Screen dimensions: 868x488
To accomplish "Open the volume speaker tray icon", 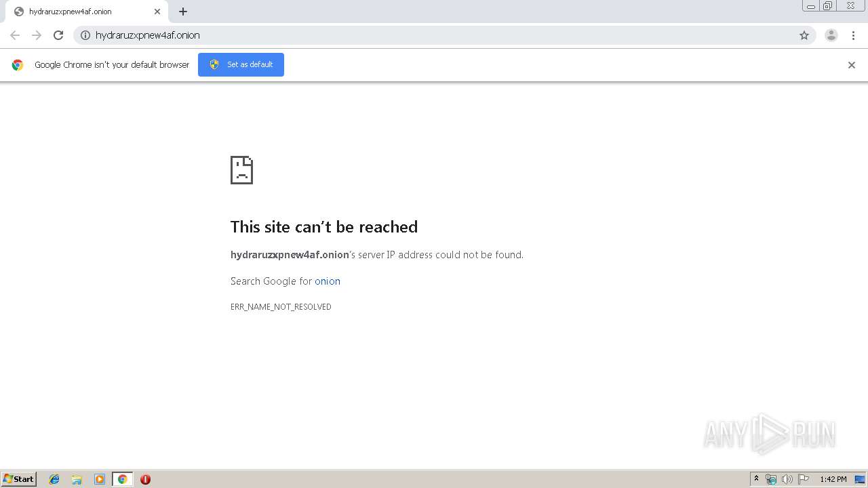I will pos(787,479).
